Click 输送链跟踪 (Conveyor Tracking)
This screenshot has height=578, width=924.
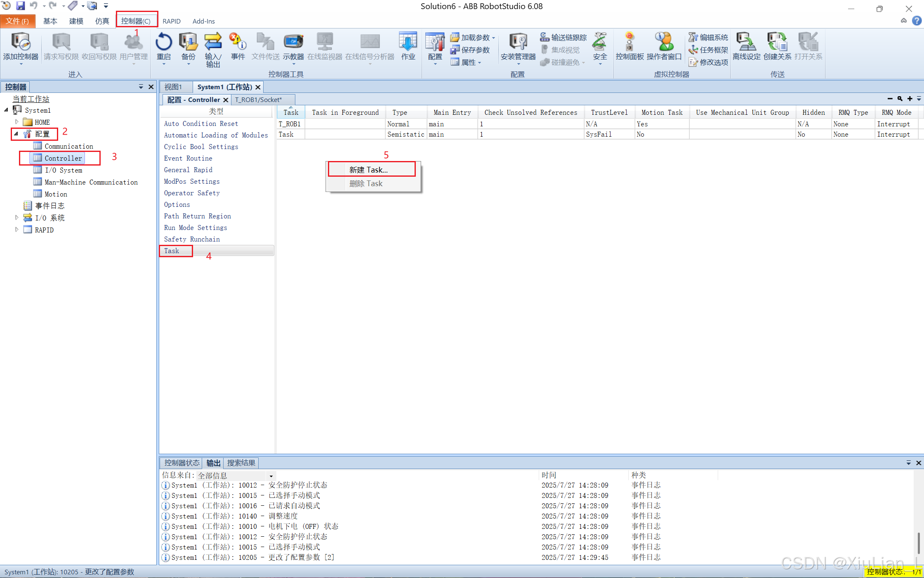(563, 38)
